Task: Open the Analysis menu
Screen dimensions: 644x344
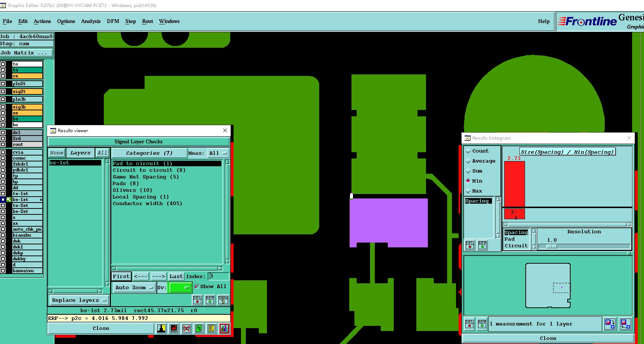Action: point(91,21)
